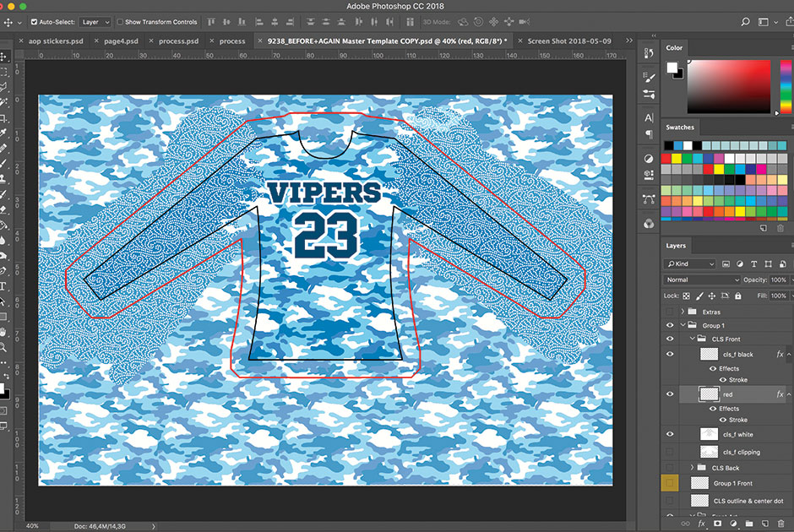
Task: Select the Clone Stamp tool
Action: tap(3, 179)
